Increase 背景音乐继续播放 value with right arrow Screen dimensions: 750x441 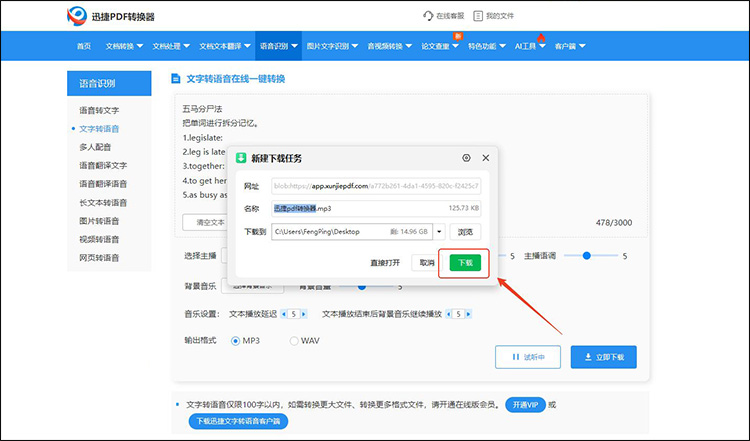[x=468, y=314]
